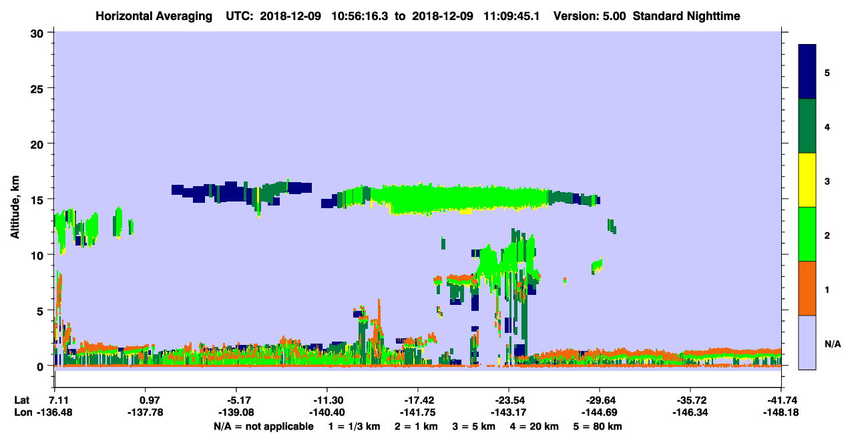Click the yellow colorbar segment labeled 3
This screenshot has height=445, width=868.
click(807, 180)
